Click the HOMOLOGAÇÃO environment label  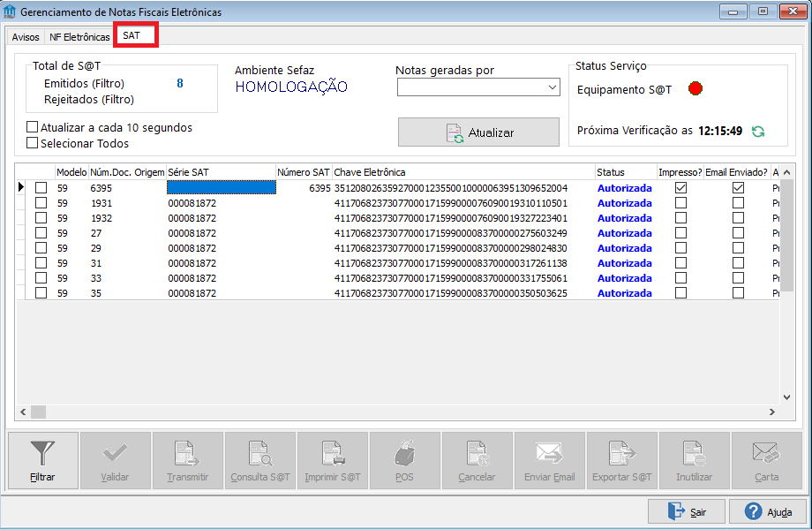point(291,87)
